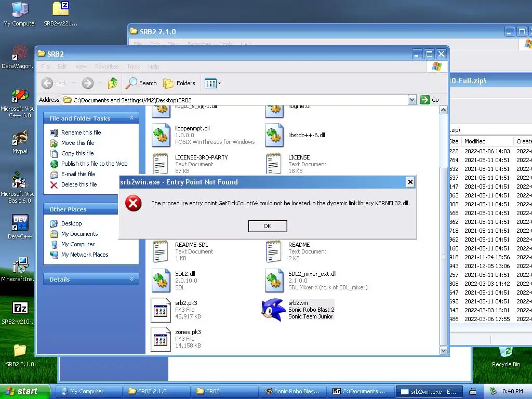Select Microsoft Visual C++ 6.0 shortcut
This screenshot has height=399, width=532.
18,103
